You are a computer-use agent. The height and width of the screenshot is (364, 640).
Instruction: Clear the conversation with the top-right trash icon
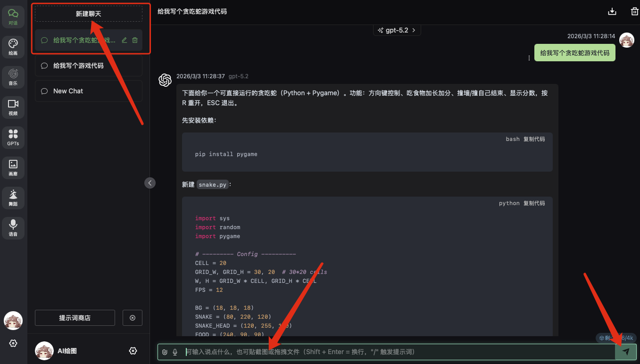click(634, 12)
